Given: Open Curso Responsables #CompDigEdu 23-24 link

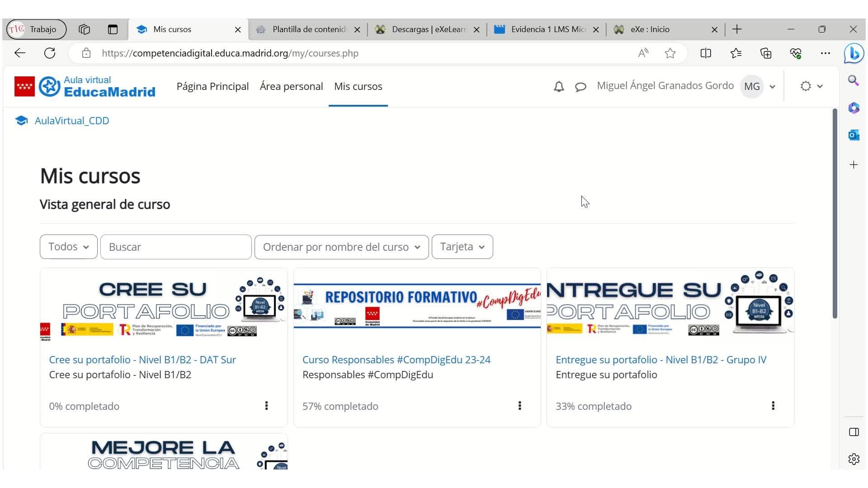Looking at the screenshot, I should 396,360.
